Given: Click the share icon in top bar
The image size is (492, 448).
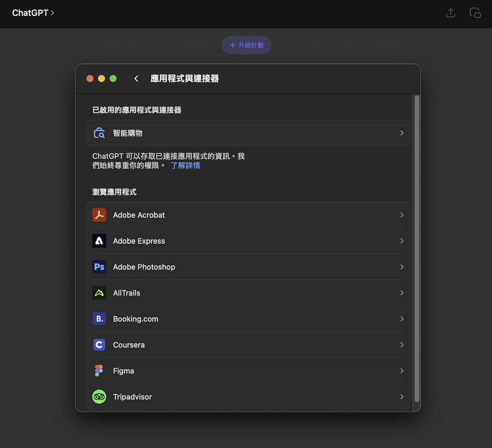Looking at the screenshot, I should tap(450, 13).
